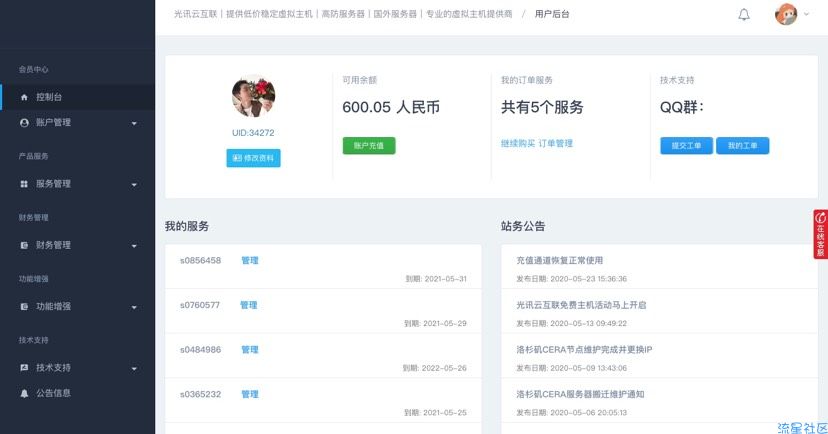This screenshot has width=828, height=434.
Task: Open the 订单管理 link
Action: (x=556, y=144)
